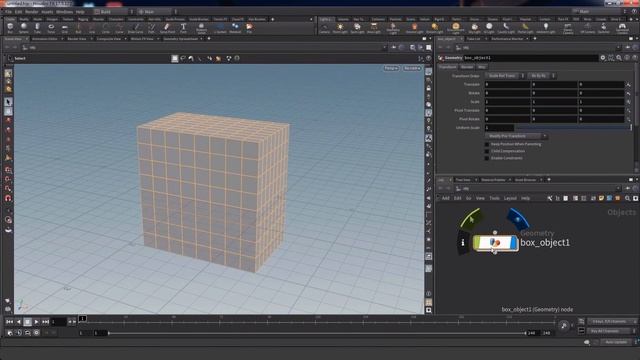This screenshot has height=360, width=640.
Task: Select the Platonic Solids shelf tool
Action: pyautogui.click(x=201, y=28)
